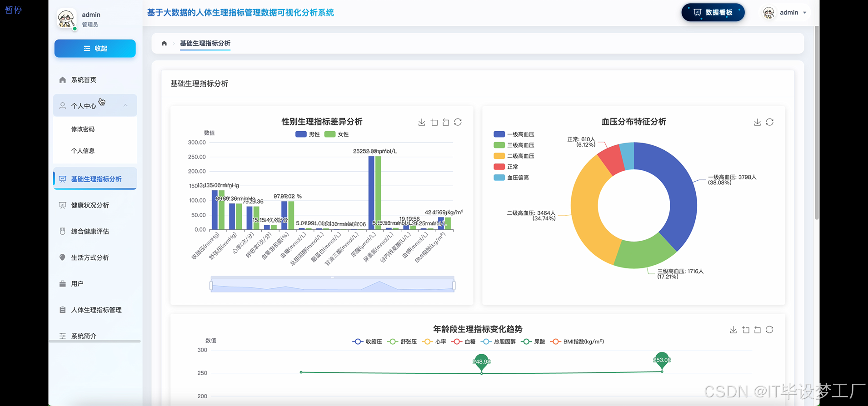Reset zoom on gender indicator chart
Viewport: 868px width, 406px height.
point(446,122)
